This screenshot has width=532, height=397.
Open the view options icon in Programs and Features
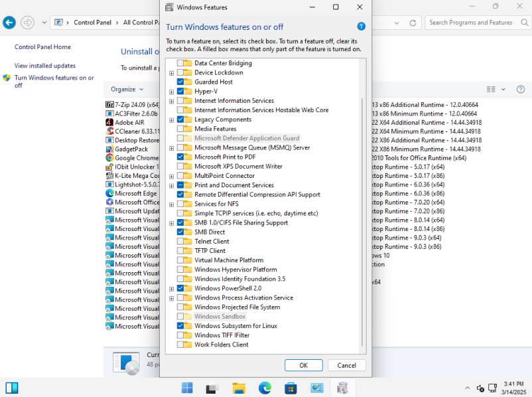pyautogui.click(x=491, y=90)
